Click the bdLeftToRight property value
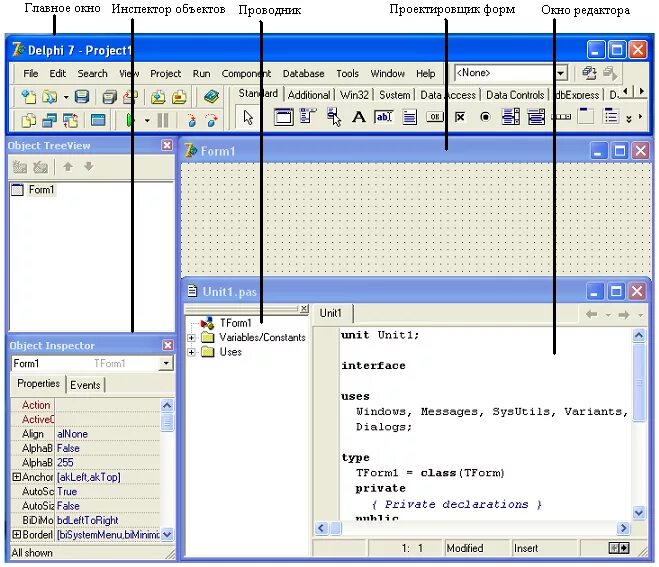The width and height of the screenshot is (659, 567). click(88, 520)
